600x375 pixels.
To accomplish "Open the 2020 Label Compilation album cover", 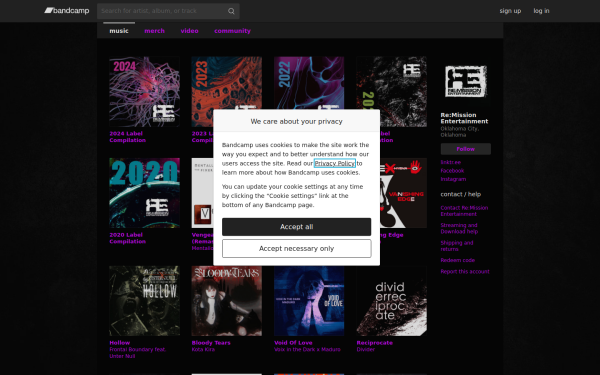I will pos(144,193).
